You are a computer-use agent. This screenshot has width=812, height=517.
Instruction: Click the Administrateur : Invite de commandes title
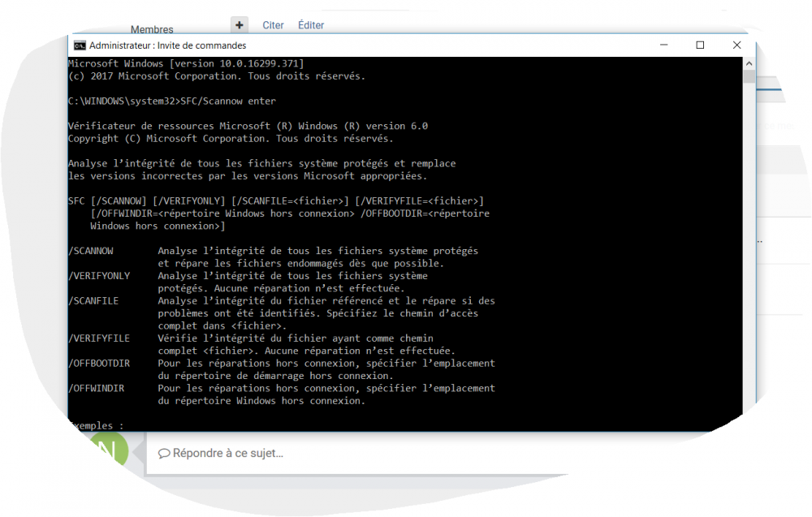tap(168, 45)
